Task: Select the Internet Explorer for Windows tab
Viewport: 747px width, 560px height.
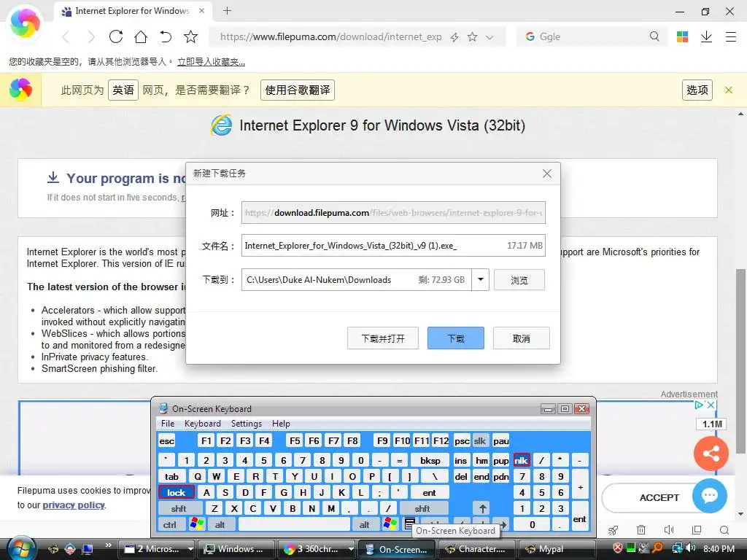Action: 133,11
